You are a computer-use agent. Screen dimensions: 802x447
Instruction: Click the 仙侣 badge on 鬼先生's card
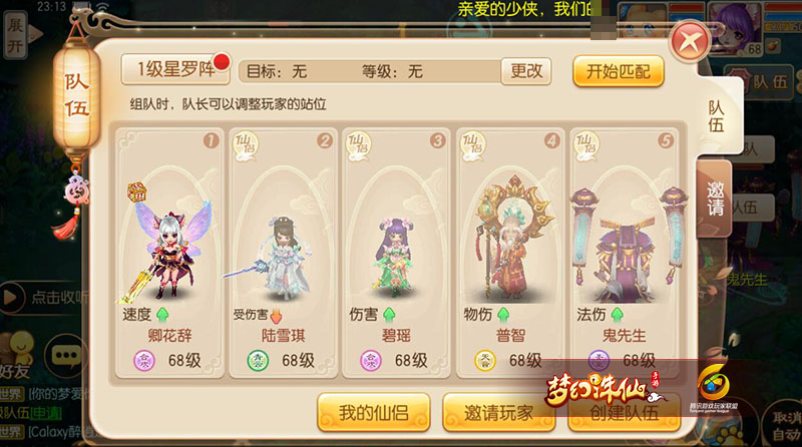pyautogui.click(x=587, y=146)
